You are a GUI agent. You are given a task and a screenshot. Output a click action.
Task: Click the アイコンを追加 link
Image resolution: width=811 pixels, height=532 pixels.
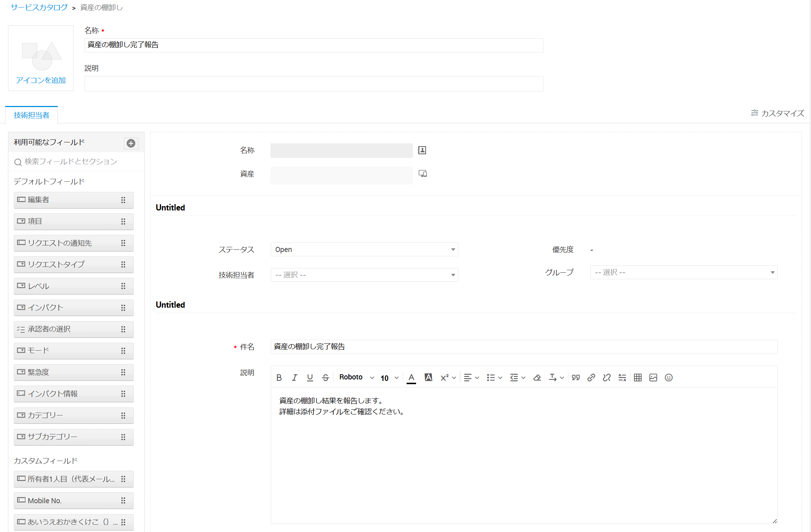(x=40, y=80)
